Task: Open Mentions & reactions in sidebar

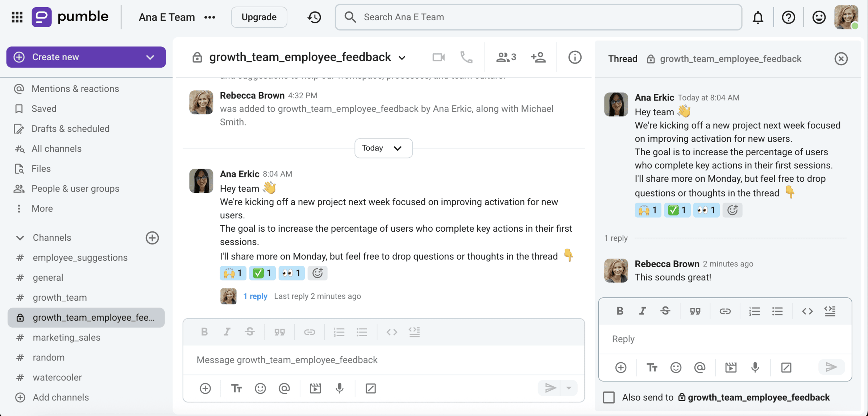Action: click(x=75, y=88)
